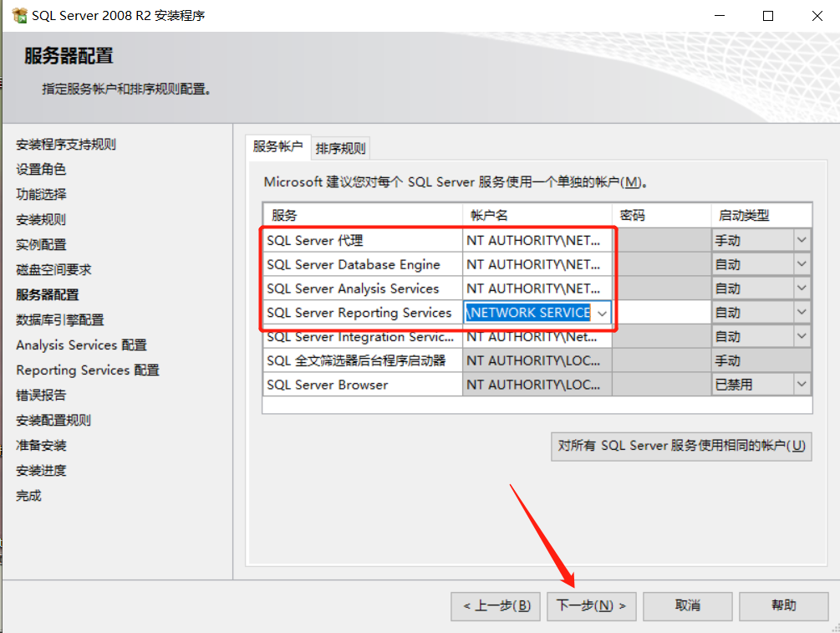Click 安装规则 step in sidebar
The image size is (840, 633).
pos(41,219)
